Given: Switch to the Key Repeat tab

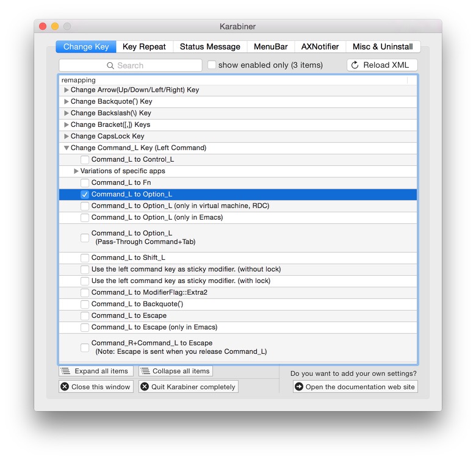Looking at the screenshot, I should point(144,47).
